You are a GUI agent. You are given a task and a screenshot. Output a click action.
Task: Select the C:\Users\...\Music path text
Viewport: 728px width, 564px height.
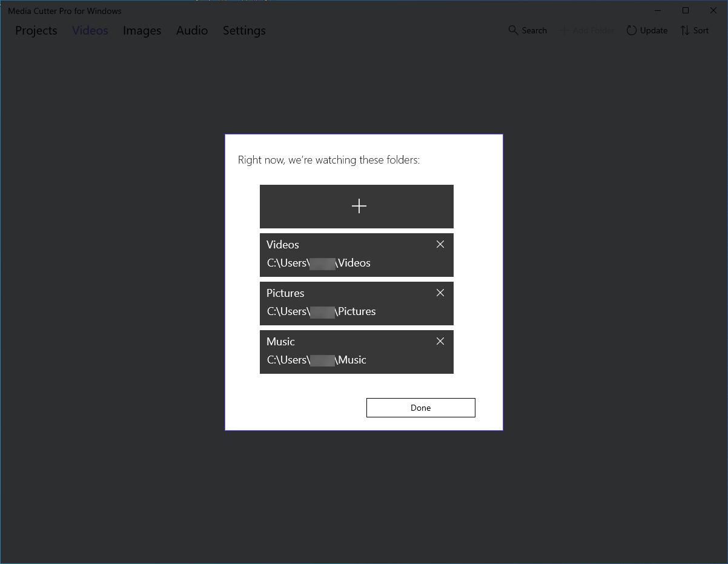[x=317, y=360]
